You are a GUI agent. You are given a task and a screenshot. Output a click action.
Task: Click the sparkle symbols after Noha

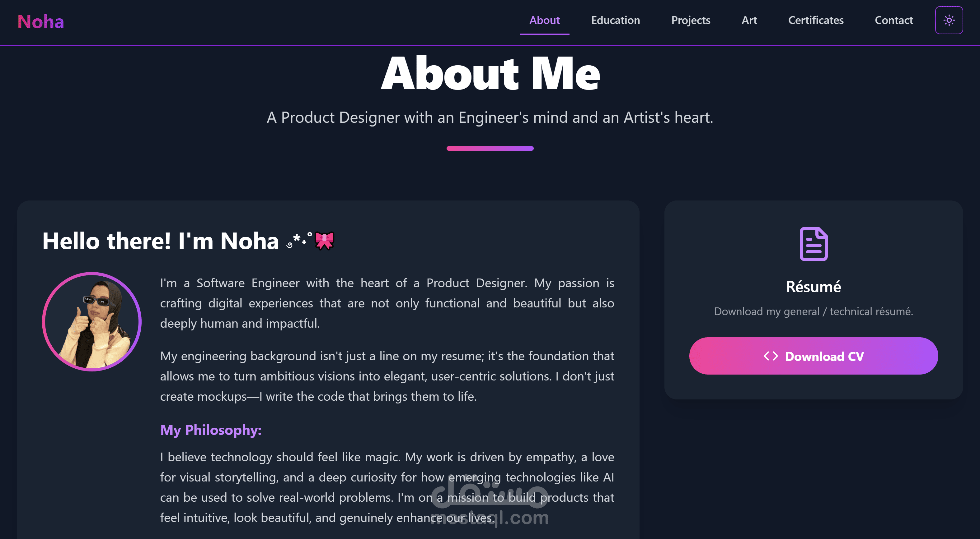299,240
